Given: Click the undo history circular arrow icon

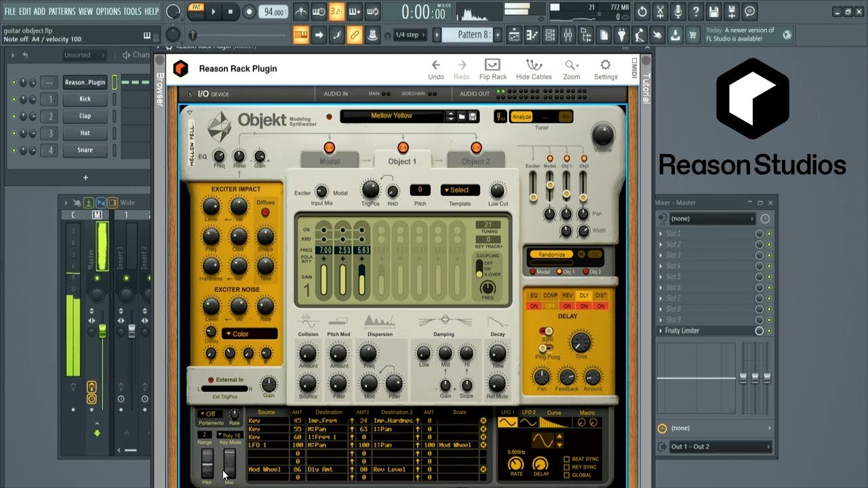Looking at the screenshot, I should (642, 12).
